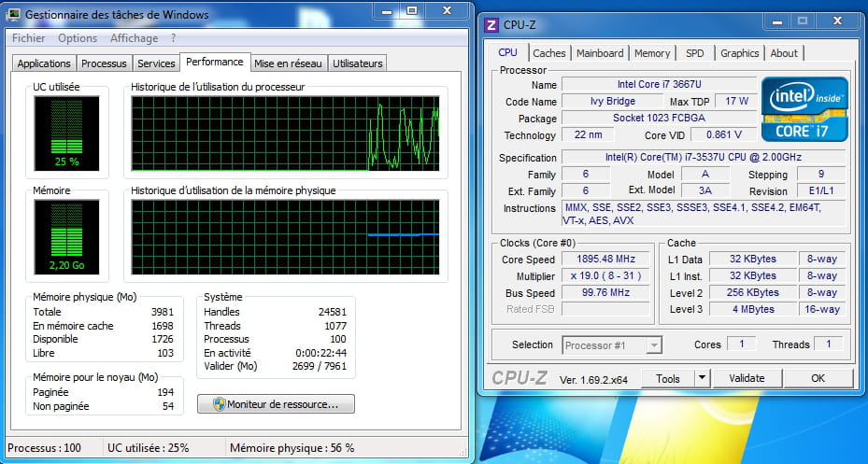Open the Affichage menu
Viewport: 868px width, 464px height.
click(134, 38)
